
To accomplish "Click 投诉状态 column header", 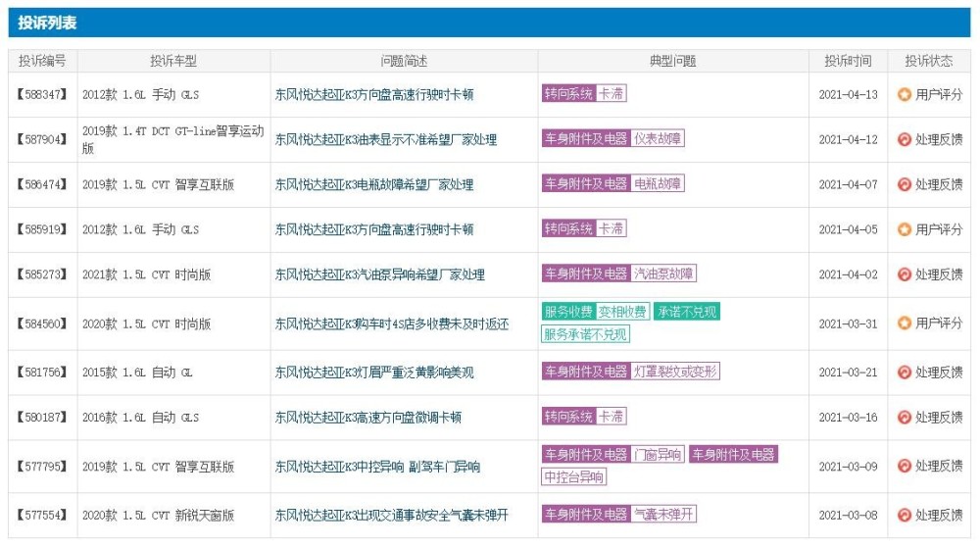I will tap(929, 61).
